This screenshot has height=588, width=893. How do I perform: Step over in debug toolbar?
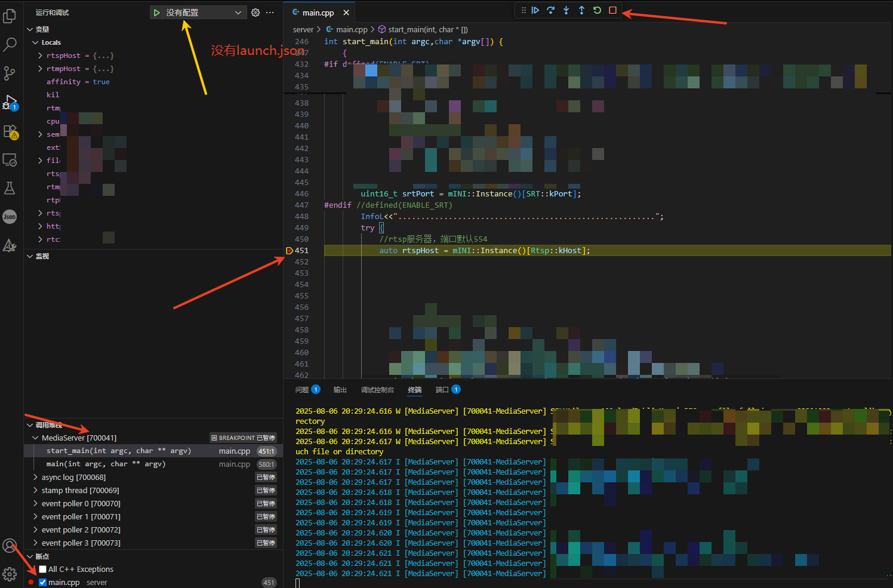(550, 10)
